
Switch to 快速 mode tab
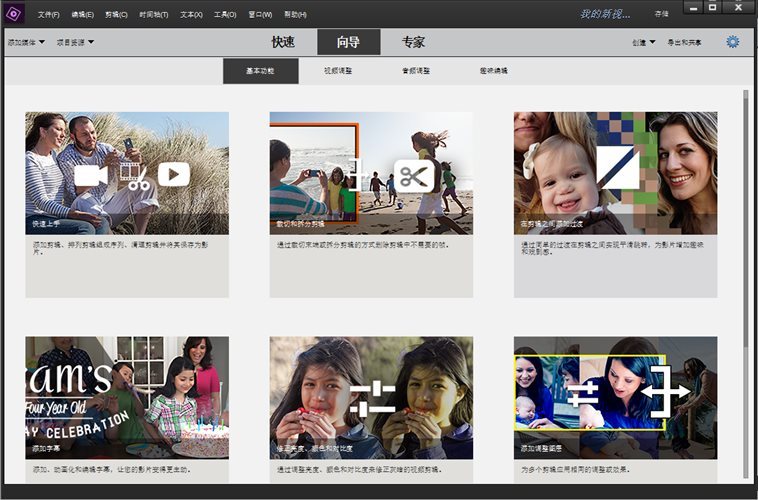click(x=283, y=42)
